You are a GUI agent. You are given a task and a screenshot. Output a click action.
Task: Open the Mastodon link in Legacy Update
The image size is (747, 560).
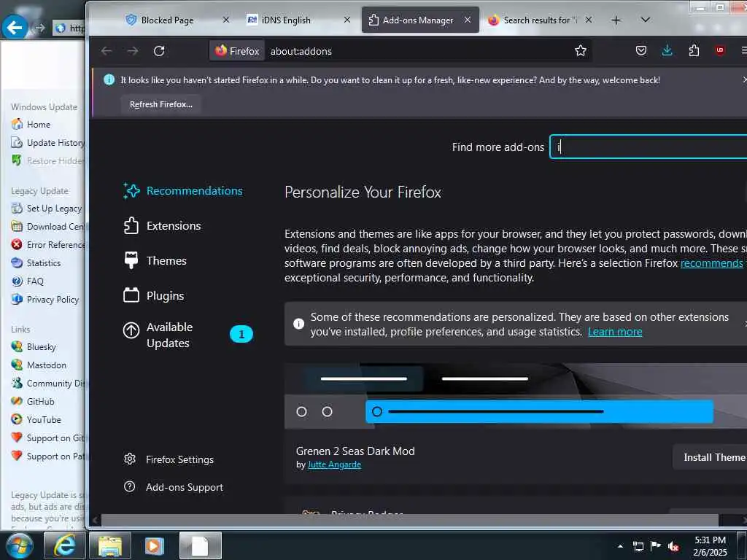click(x=39, y=365)
